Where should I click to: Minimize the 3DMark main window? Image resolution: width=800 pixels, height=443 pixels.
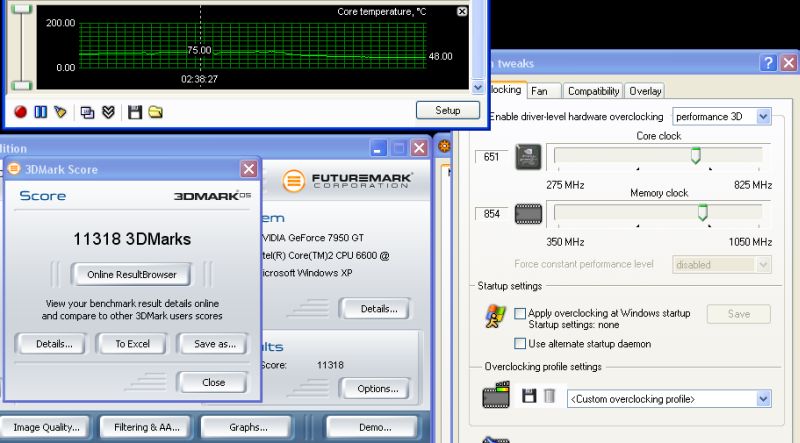point(378,149)
